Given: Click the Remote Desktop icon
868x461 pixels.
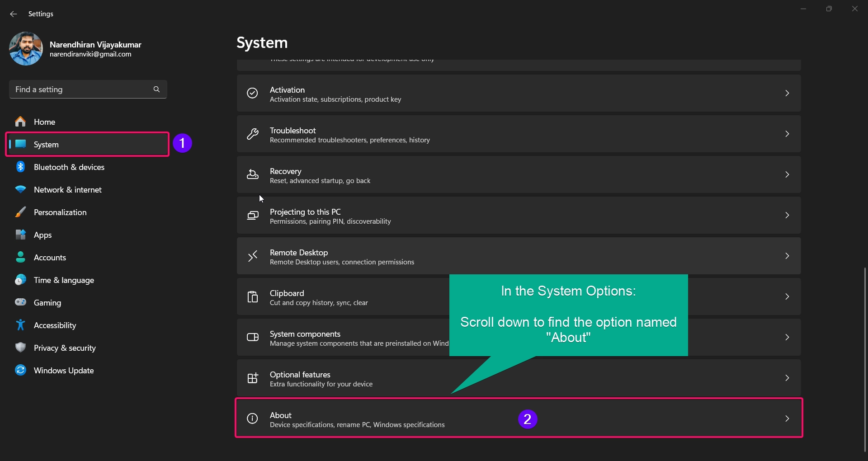Looking at the screenshot, I should (252, 256).
